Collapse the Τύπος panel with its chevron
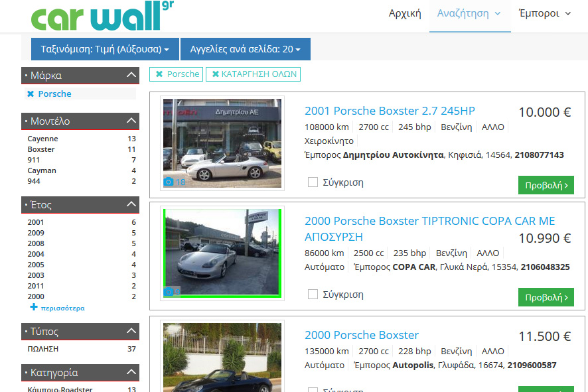The image size is (588, 392). point(132,331)
